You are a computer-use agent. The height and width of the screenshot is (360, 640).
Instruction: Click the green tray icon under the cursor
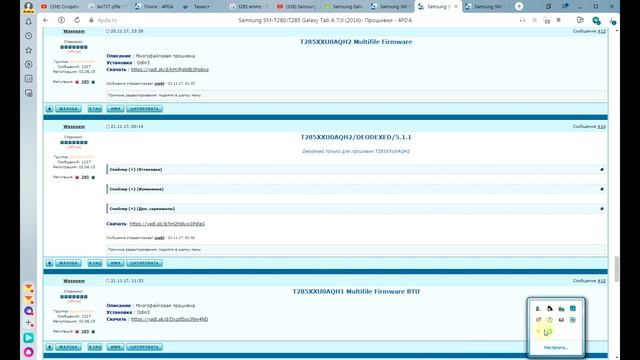pyautogui.click(x=549, y=332)
